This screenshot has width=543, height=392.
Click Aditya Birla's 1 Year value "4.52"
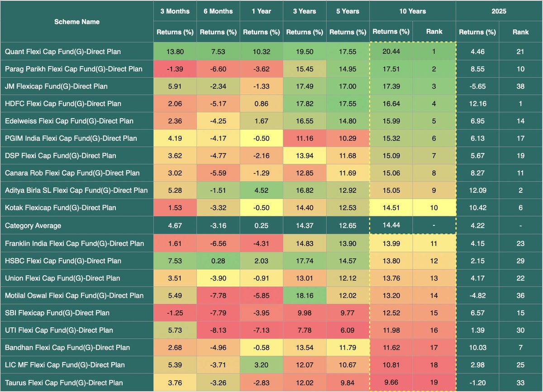coord(262,190)
